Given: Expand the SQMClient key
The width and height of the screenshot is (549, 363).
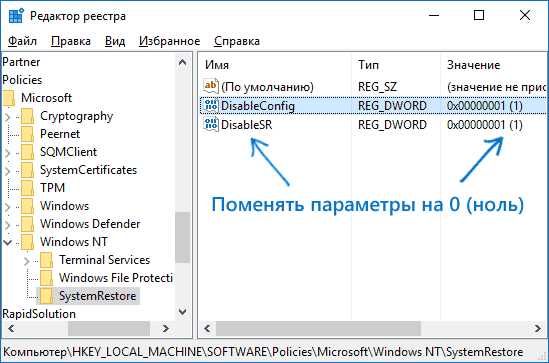Looking at the screenshot, I should point(8,152).
